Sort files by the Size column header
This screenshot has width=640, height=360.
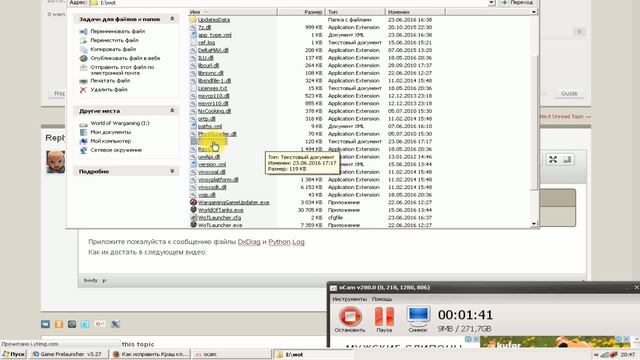(301, 12)
